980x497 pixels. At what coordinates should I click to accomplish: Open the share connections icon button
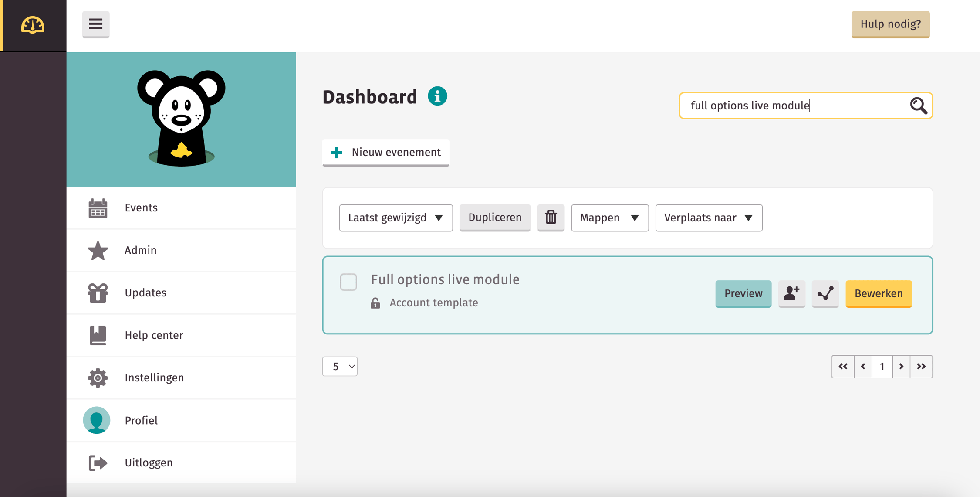(825, 293)
